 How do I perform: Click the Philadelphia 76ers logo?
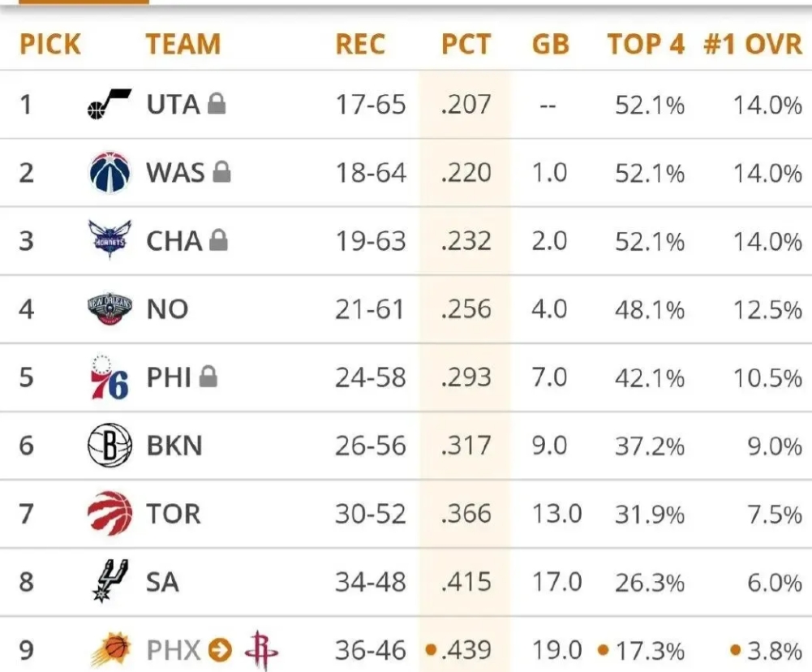point(110,377)
